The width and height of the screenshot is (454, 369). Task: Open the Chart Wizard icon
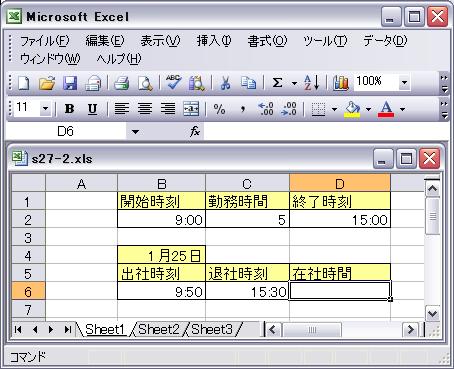[341, 83]
